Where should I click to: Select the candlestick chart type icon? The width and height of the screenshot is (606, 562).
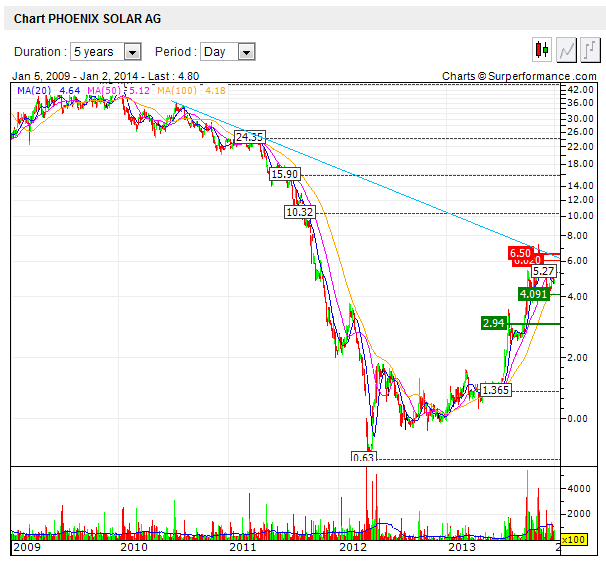(x=541, y=50)
